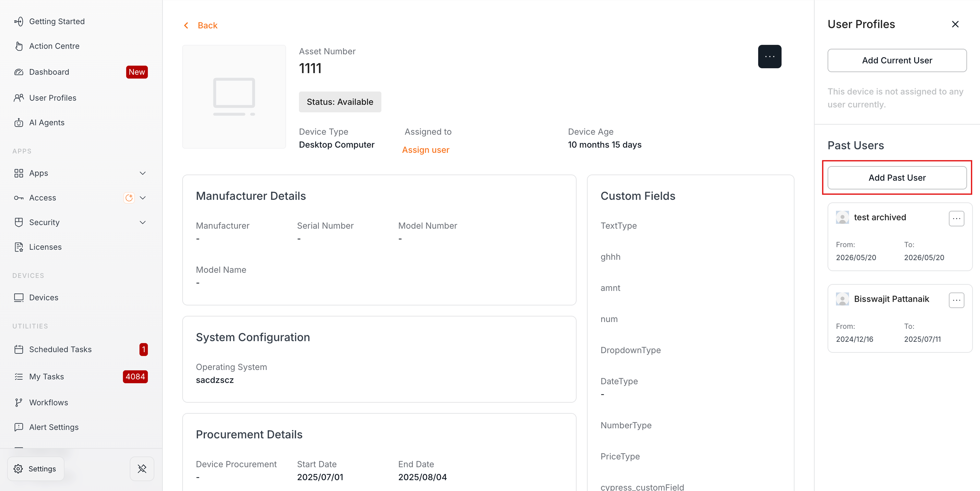This screenshot has height=491, width=980.
Task: Click the Alert Settings message icon
Action: [x=19, y=427]
